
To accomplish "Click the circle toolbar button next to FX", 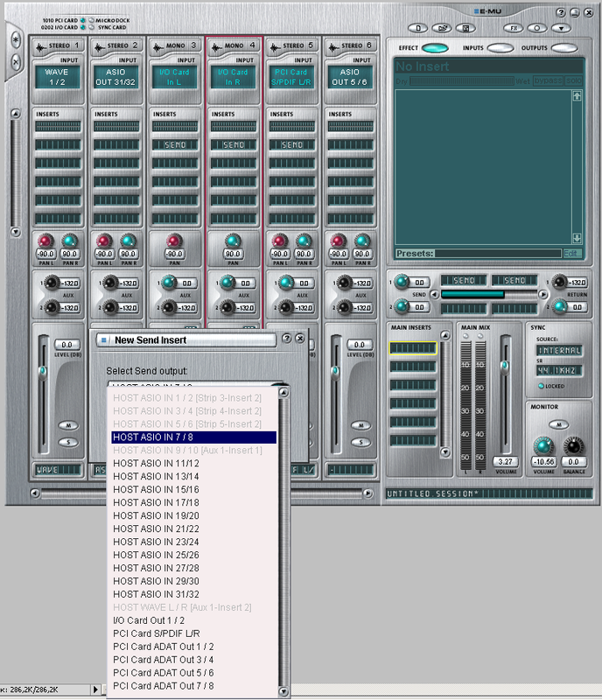I will [x=537, y=28].
